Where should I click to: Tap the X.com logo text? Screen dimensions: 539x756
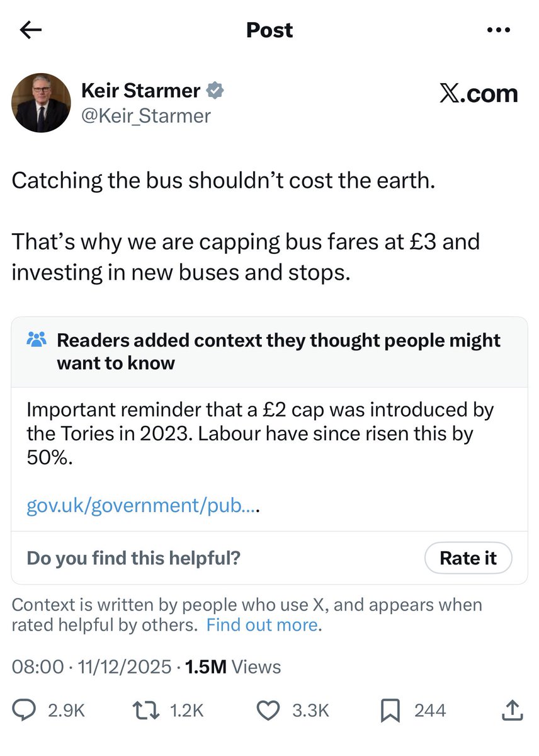(x=479, y=93)
